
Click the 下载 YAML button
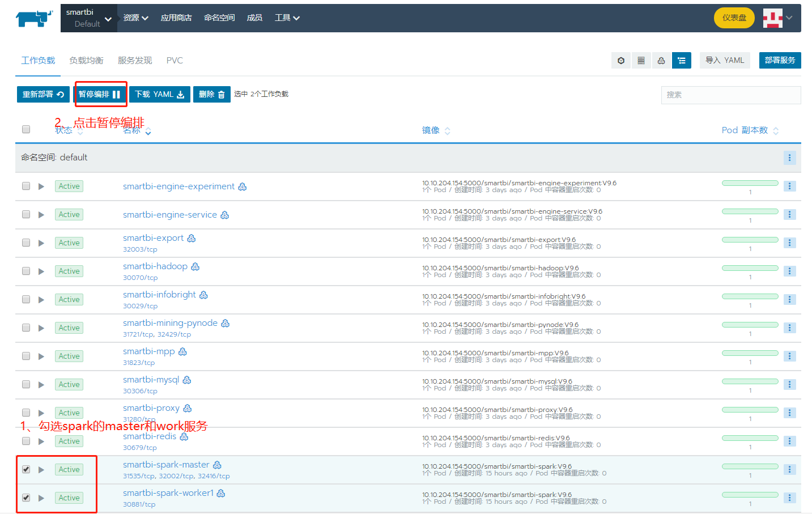click(x=160, y=94)
